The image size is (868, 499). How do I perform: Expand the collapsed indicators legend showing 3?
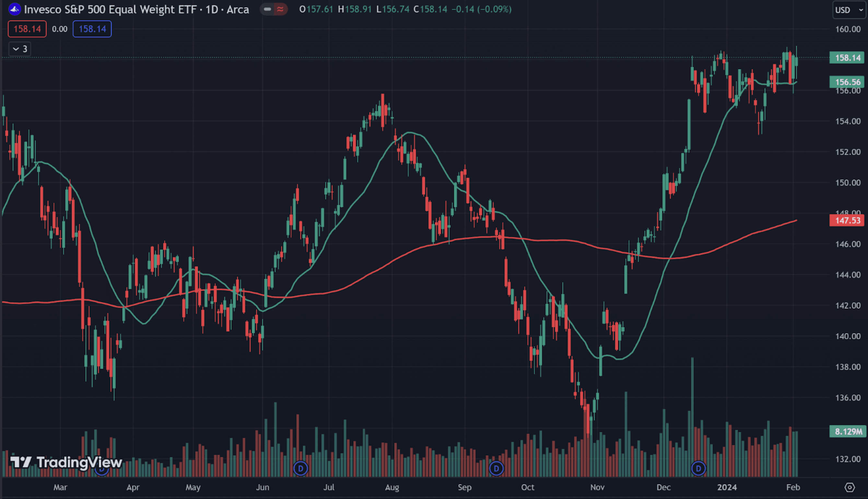(20, 49)
